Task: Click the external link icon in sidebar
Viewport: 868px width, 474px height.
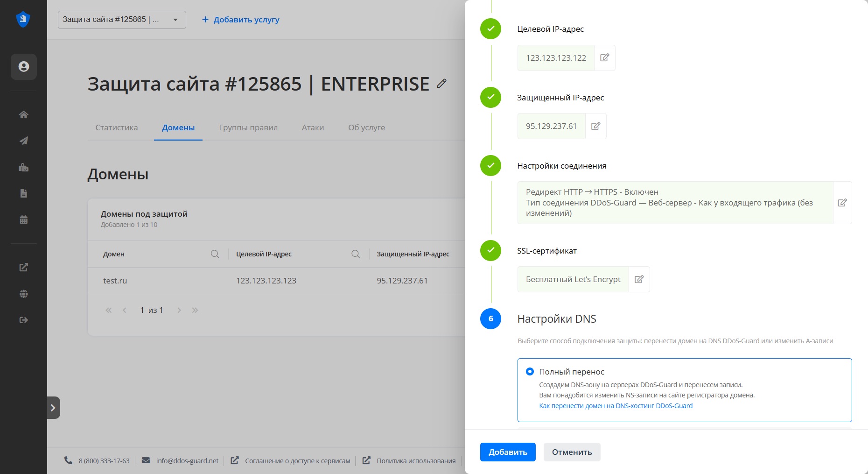Action: click(x=24, y=268)
